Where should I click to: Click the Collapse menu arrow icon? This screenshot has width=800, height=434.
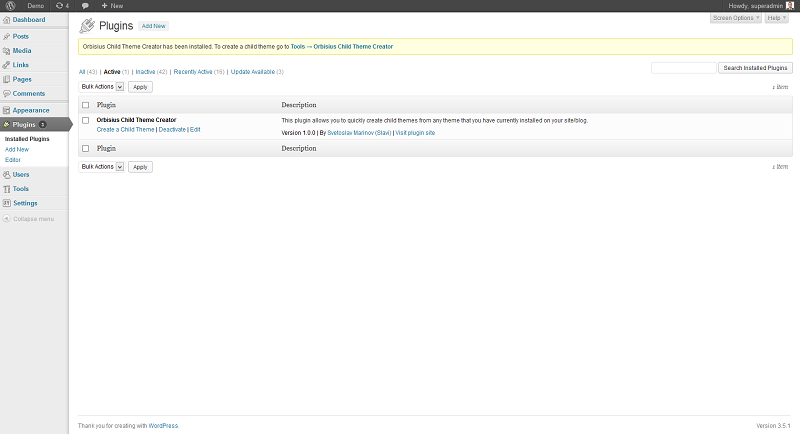pyautogui.click(x=6, y=218)
